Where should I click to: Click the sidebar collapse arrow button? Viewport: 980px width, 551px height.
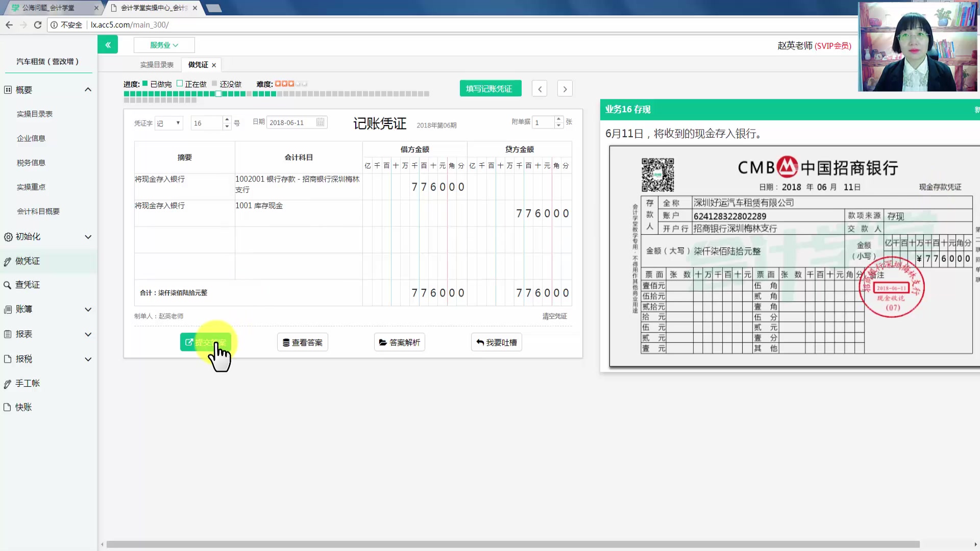[108, 44]
